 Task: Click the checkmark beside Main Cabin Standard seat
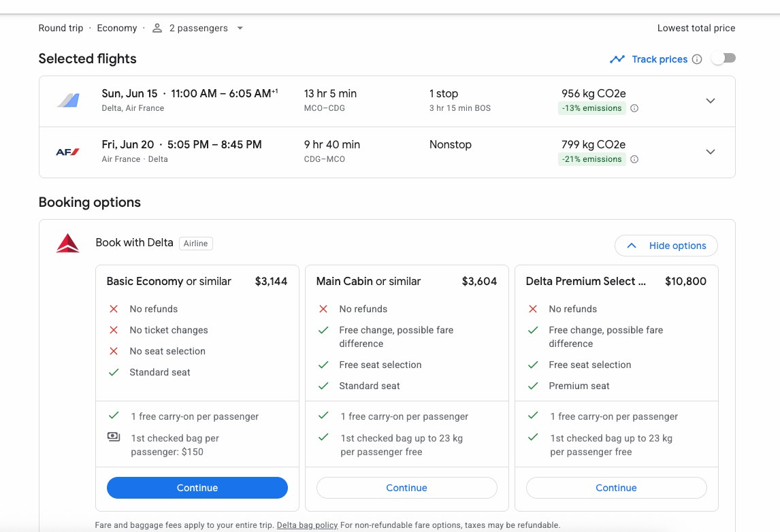coord(323,385)
